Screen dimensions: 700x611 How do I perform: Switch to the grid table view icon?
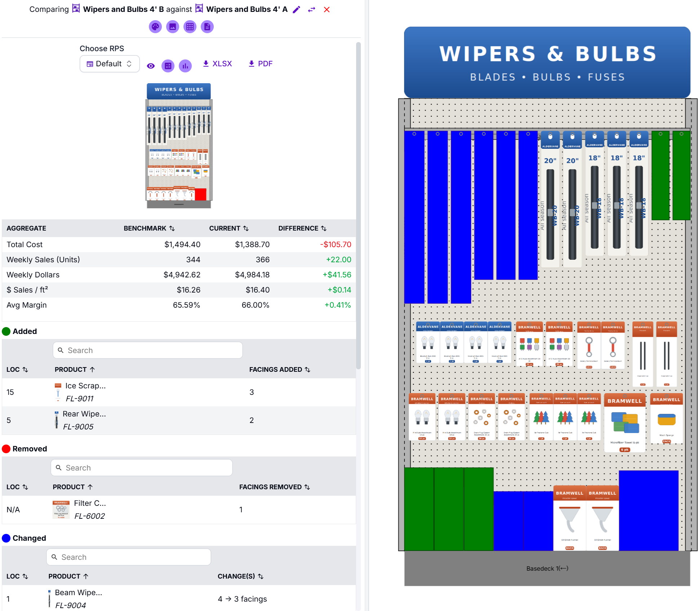pos(190,27)
